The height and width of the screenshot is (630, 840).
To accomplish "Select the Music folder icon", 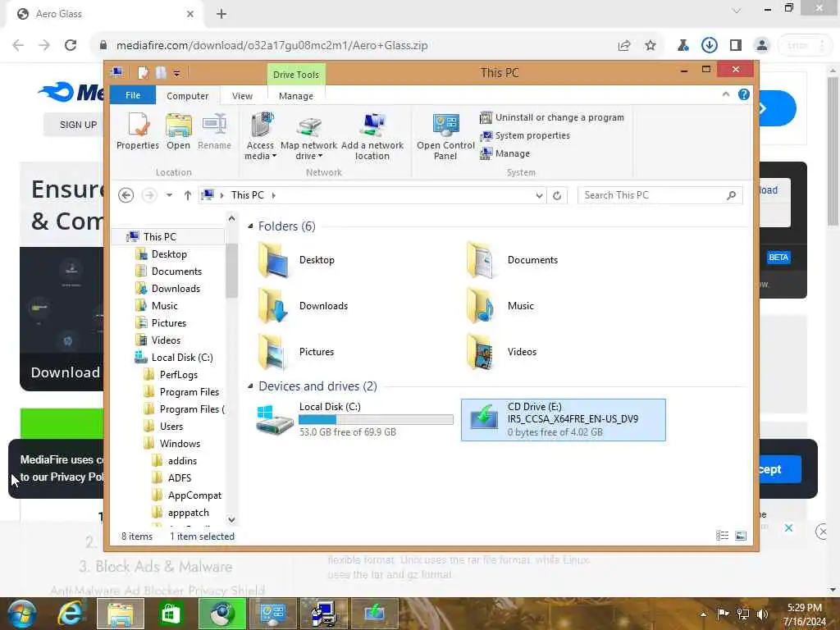I will [x=481, y=306].
